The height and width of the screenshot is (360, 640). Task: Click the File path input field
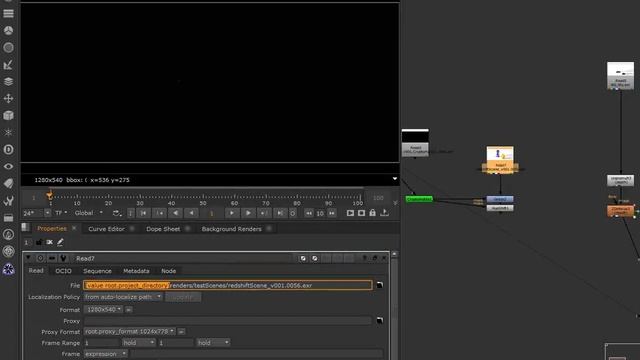[228, 285]
